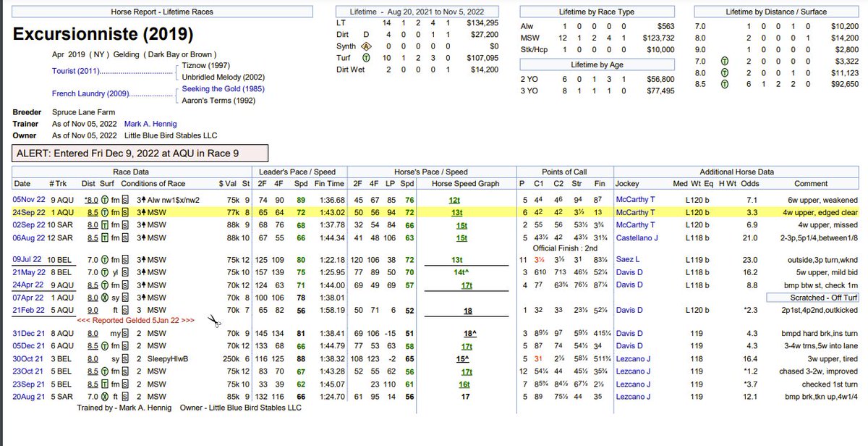The image size is (868, 446).
Task: Open the 21May 22 race date link
Action: 27,273
